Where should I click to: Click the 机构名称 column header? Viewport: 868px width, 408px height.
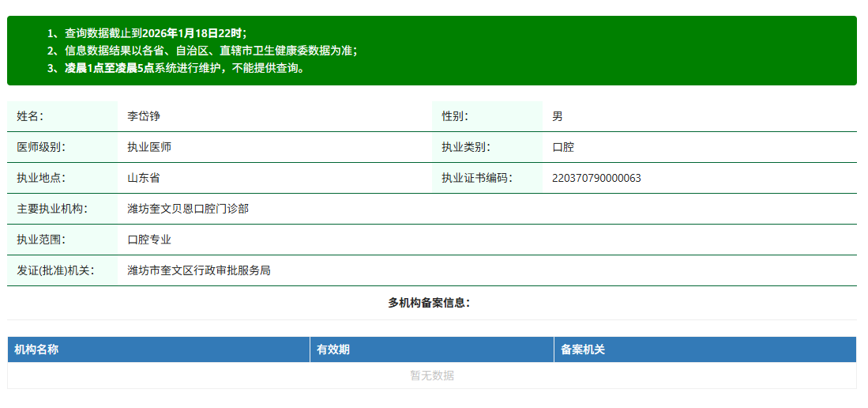[36, 349]
